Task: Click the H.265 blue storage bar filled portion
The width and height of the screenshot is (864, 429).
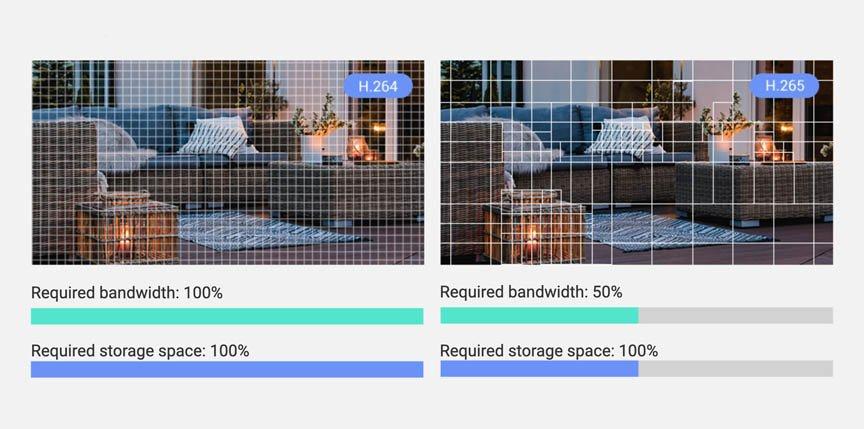Action: [539, 369]
